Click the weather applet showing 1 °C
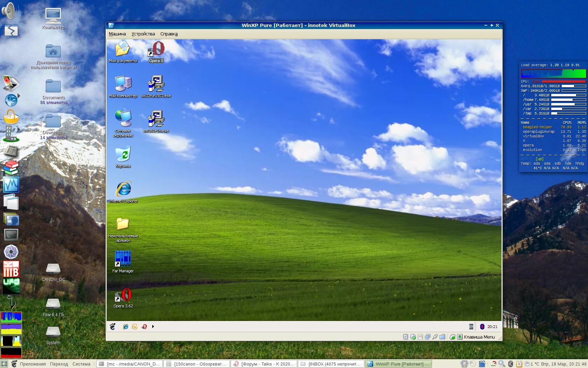The height and width of the screenshot is (368, 588). [x=532, y=364]
